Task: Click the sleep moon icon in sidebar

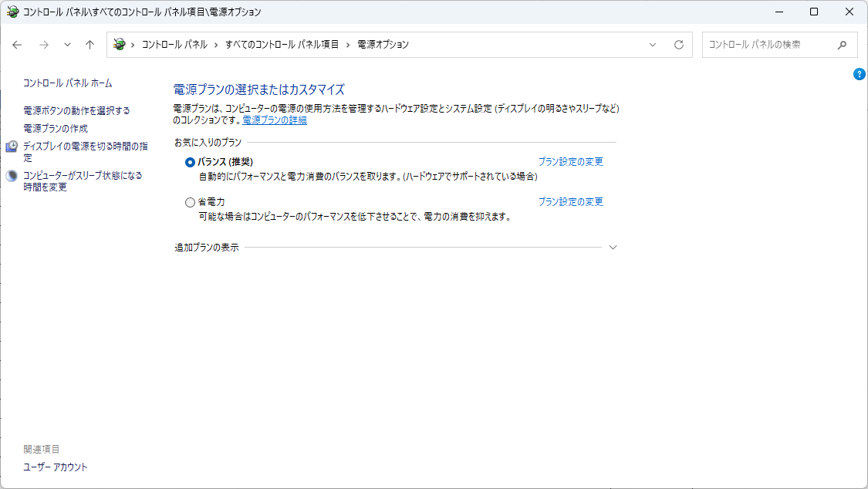Action: (12, 176)
